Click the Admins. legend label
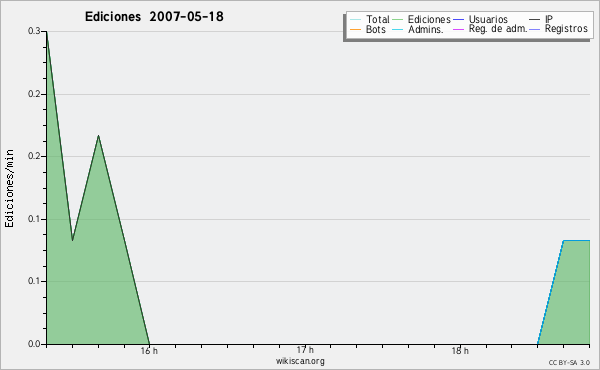Screen dimensions: 600x370 [x=426, y=29]
